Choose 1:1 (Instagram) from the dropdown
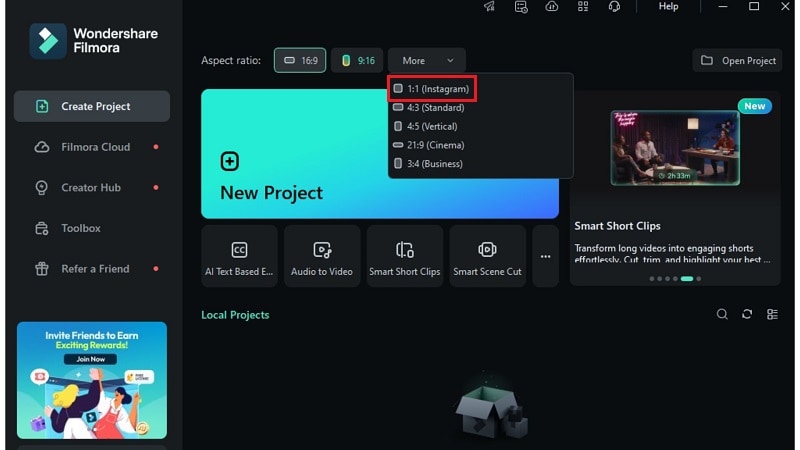800x450 pixels. coord(432,89)
